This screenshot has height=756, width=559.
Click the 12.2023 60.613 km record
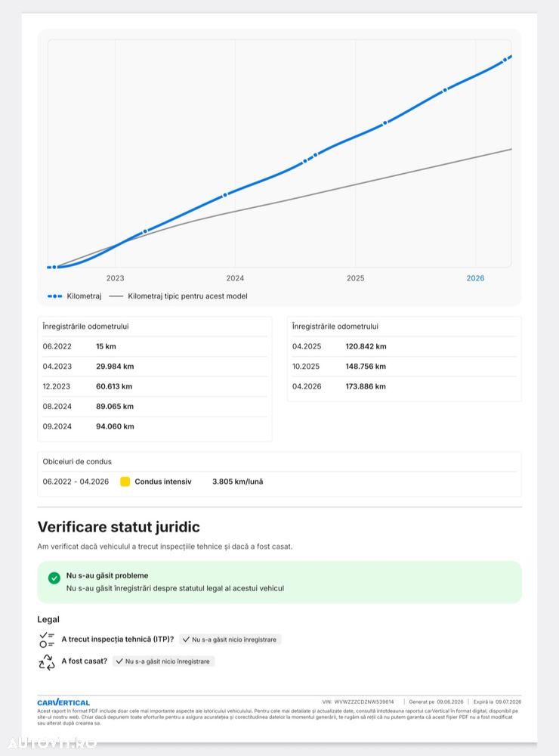[x=155, y=386]
